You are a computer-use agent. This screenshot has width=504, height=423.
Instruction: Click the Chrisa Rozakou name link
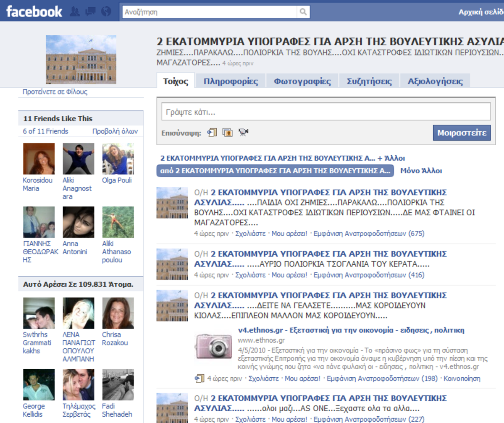(115, 339)
